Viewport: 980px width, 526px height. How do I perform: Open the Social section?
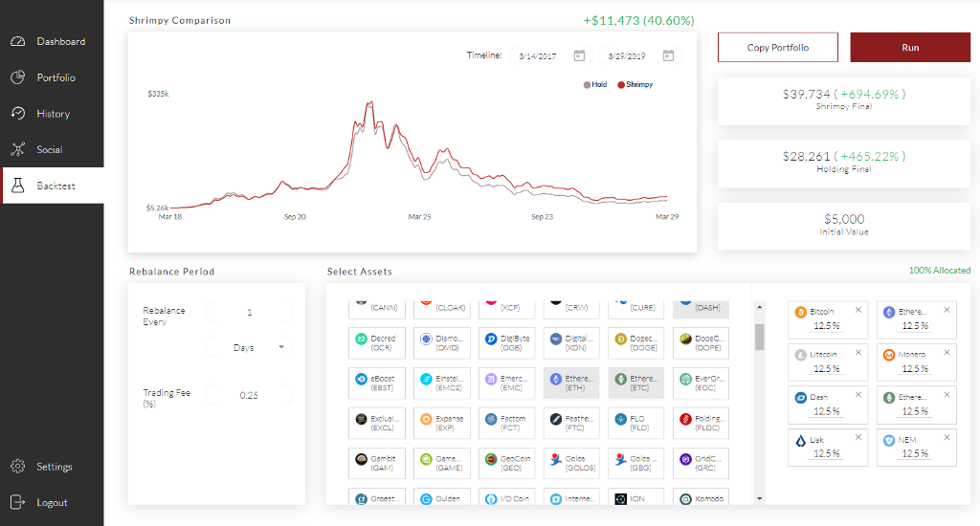click(52, 149)
